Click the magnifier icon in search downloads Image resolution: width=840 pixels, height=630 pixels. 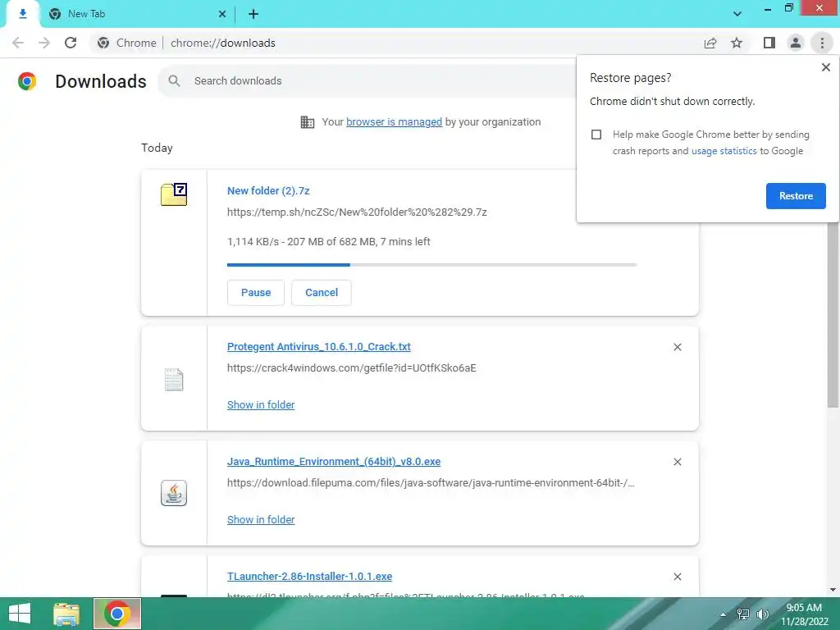click(174, 81)
